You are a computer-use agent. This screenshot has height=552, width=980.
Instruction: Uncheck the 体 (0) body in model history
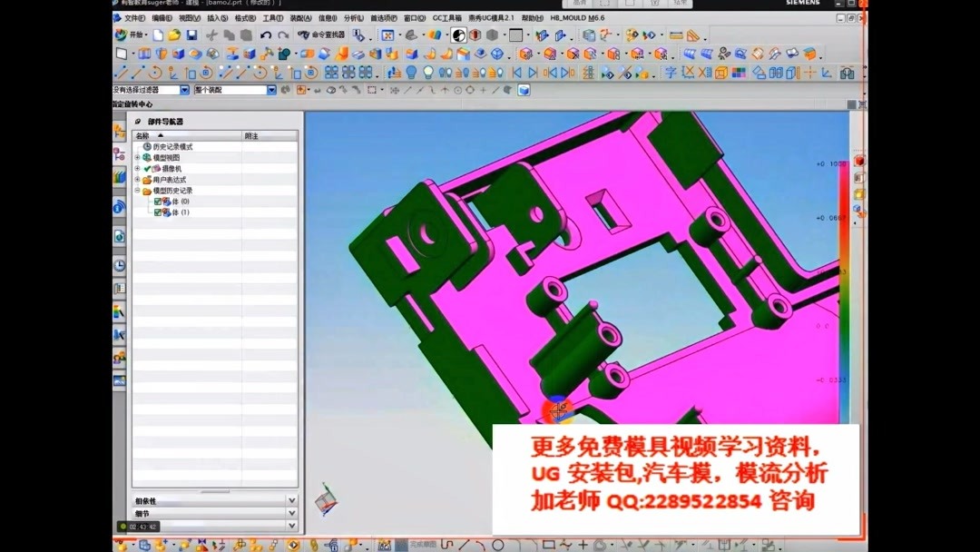[x=158, y=201]
